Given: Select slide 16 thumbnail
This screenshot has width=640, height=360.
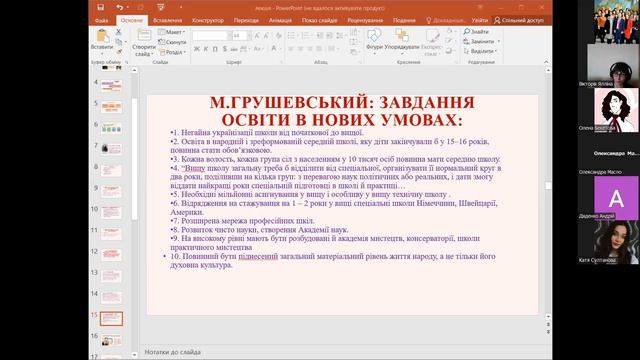Looking at the screenshot, I should click(112, 340).
